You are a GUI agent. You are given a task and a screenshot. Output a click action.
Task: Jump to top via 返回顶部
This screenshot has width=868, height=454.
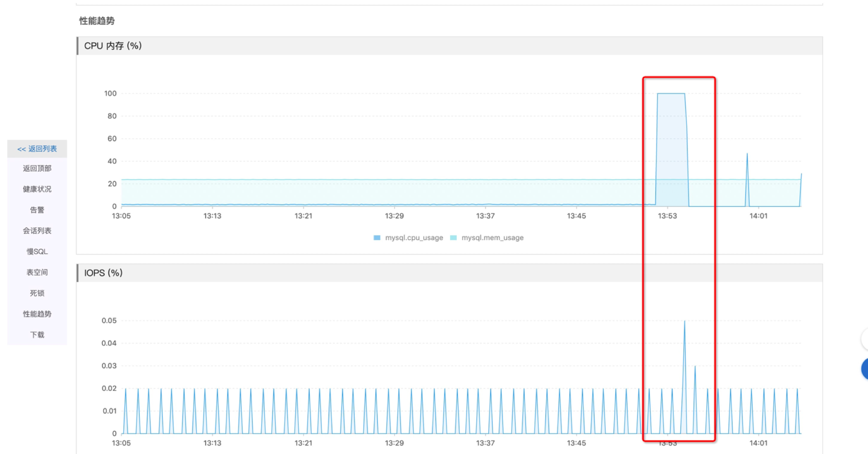coord(37,169)
